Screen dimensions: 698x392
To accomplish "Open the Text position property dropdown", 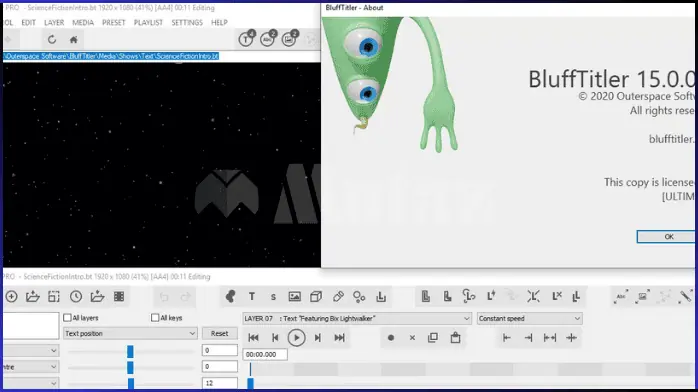I will (x=130, y=333).
